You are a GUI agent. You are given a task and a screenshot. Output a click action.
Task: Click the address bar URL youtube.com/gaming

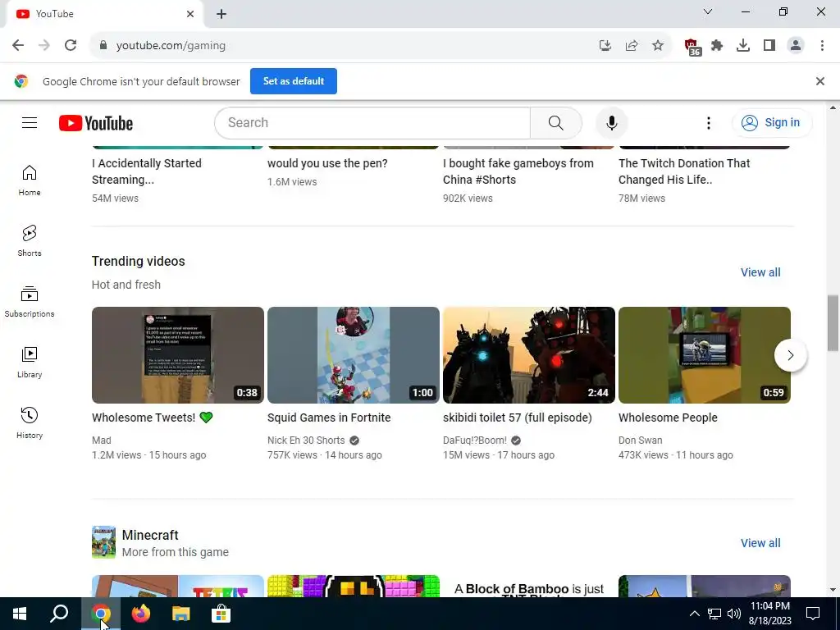point(171,46)
